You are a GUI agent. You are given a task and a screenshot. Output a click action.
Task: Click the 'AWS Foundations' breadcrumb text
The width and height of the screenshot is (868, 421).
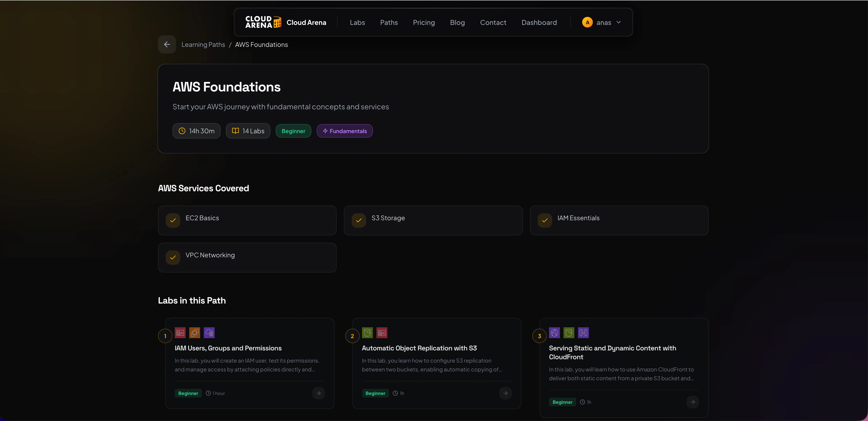click(x=261, y=44)
